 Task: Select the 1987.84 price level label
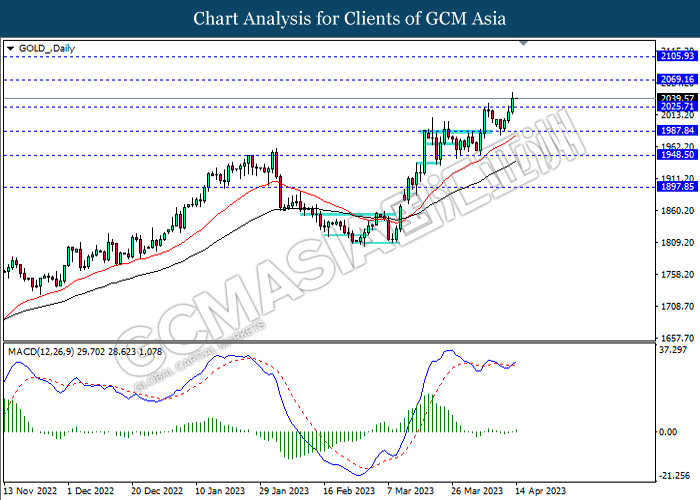(677, 130)
